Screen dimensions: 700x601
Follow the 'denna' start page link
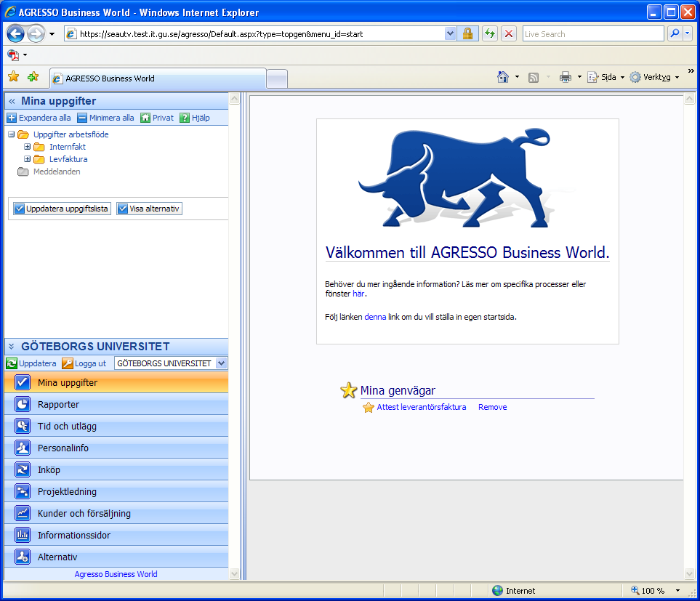pyautogui.click(x=375, y=317)
